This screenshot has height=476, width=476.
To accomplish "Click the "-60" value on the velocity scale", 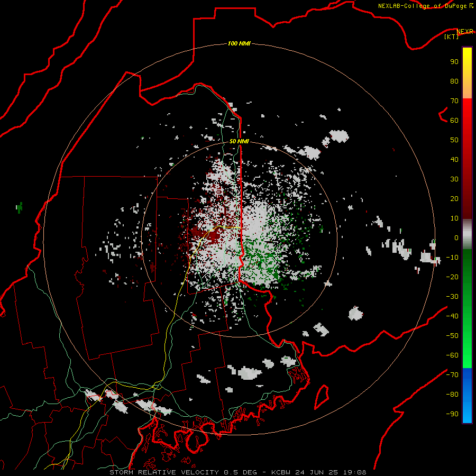I will click(452, 355).
